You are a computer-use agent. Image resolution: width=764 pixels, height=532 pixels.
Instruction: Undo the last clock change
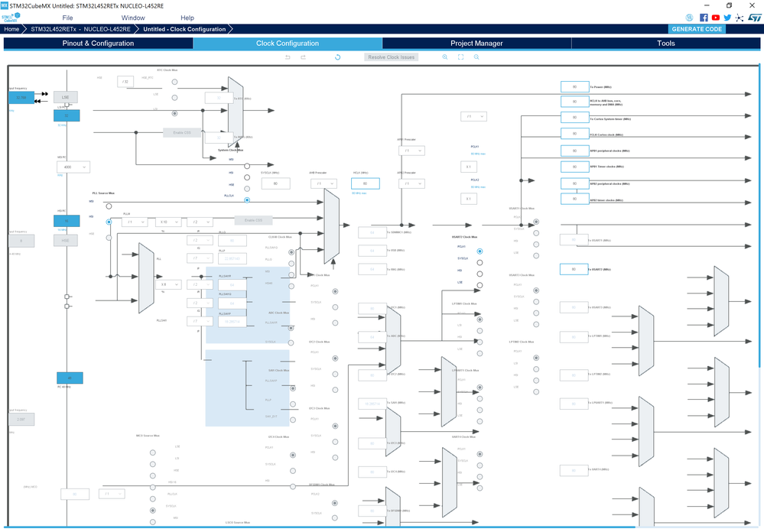click(288, 57)
